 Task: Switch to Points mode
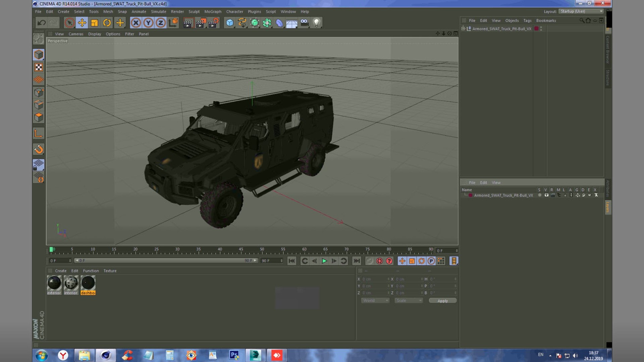click(39, 92)
